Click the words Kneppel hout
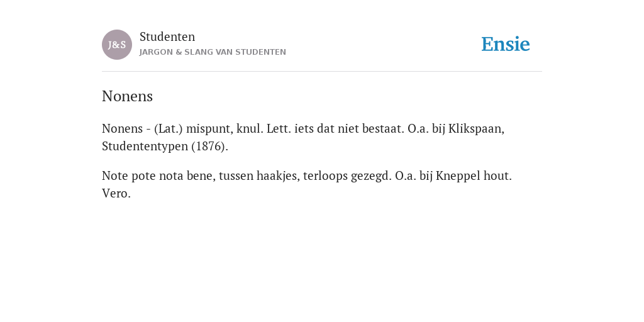644x322 pixels. click(x=474, y=176)
